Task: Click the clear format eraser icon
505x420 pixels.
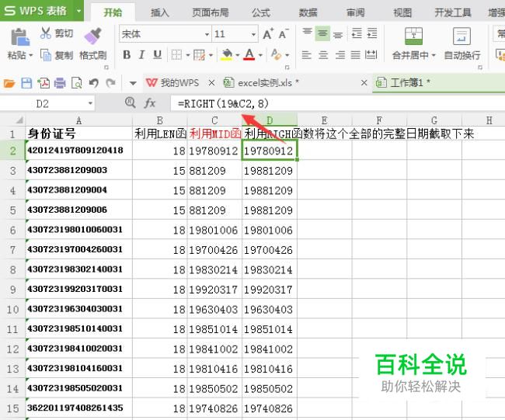Action: 277,54
